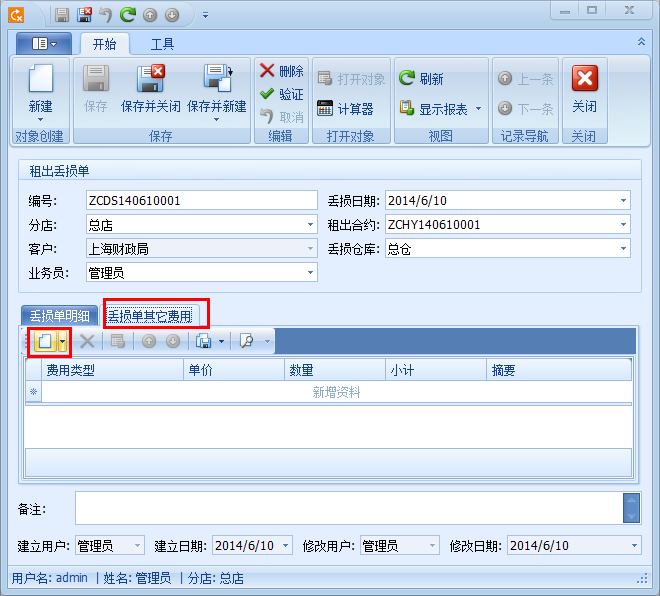Screen dimensions: 660x596
Task: Click the 验证 (Validate) button
Action: (281, 94)
